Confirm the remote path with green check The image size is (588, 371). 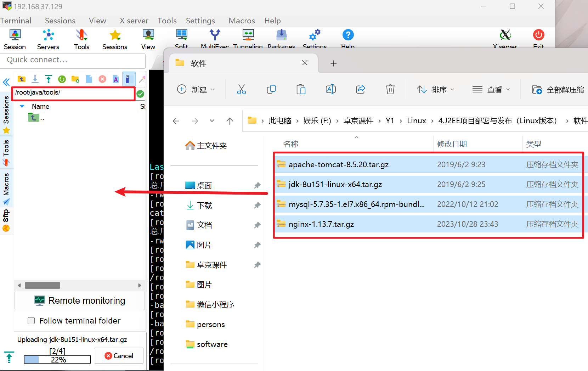coord(140,94)
